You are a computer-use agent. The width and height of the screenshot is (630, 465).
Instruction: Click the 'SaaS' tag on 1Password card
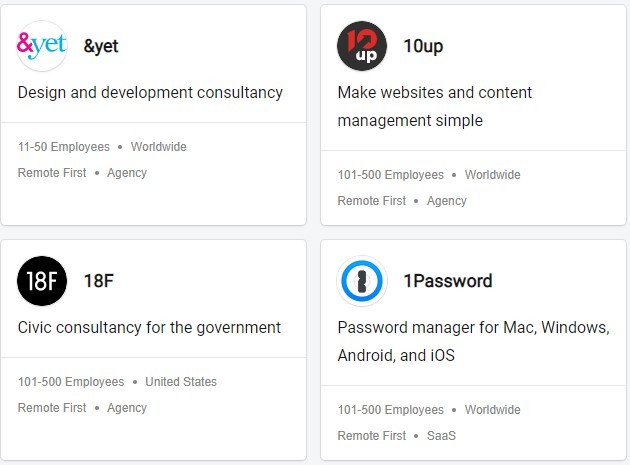[x=441, y=436]
